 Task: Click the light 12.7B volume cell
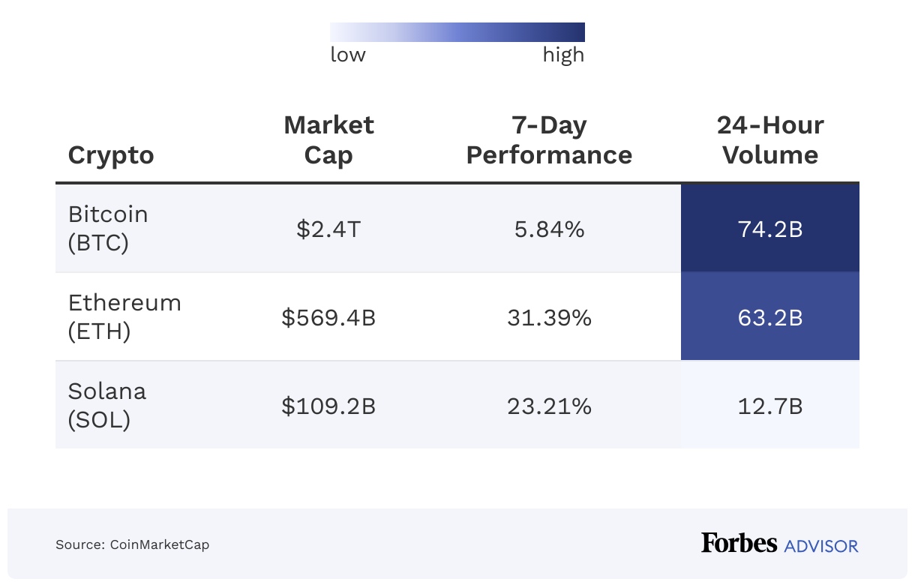pos(770,406)
